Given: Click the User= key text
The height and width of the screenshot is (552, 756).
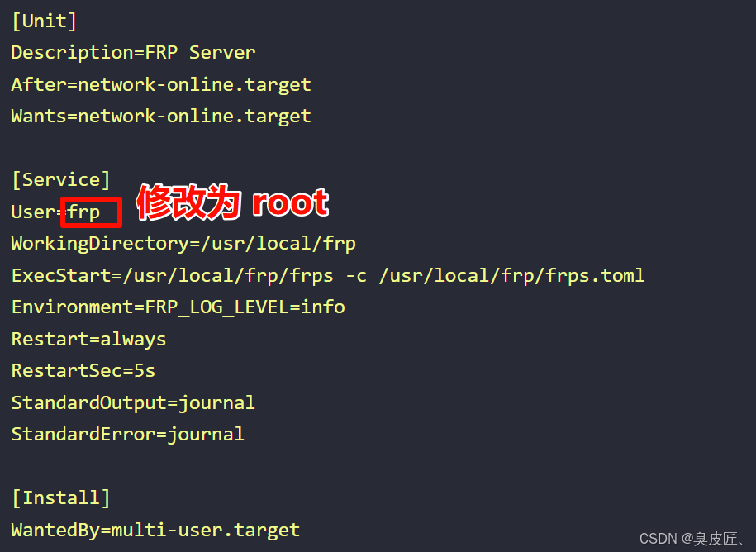Looking at the screenshot, I should (x=39, y=212).
